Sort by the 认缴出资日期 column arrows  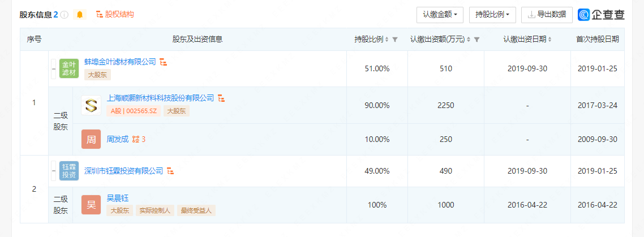click(549, 40)
